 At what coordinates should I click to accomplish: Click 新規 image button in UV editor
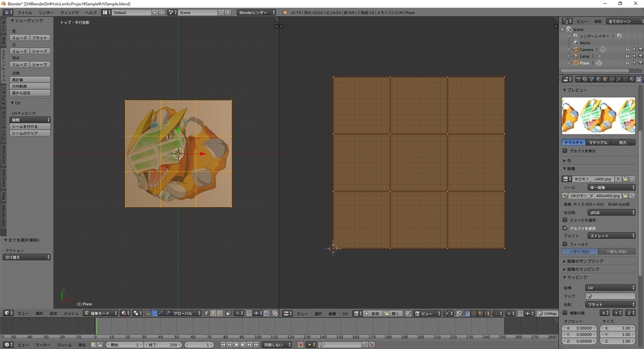372,313
